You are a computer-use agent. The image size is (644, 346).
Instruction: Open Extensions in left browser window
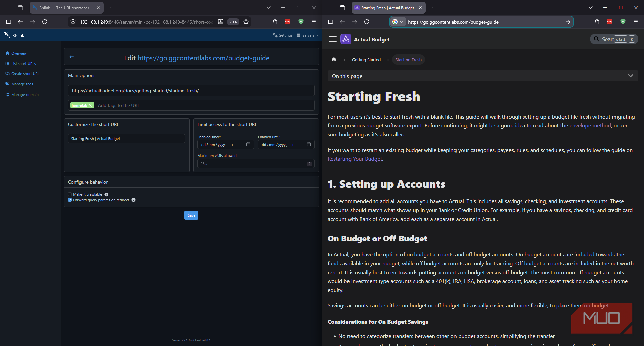275,22
